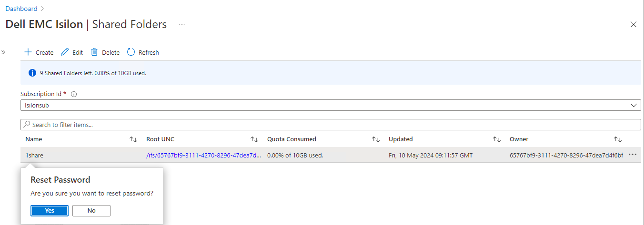
Task: Expand the collapsed side menu chevrons
Action: click(3, 52)
